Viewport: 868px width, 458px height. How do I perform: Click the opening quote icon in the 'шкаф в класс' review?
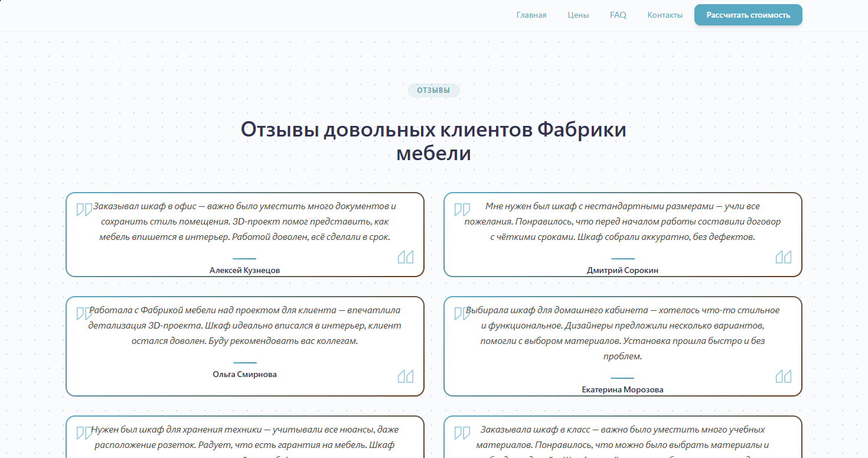coord(462,433)
